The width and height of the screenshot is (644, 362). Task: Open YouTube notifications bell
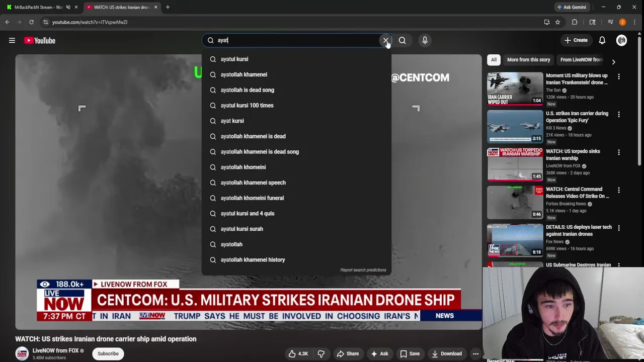602,40
